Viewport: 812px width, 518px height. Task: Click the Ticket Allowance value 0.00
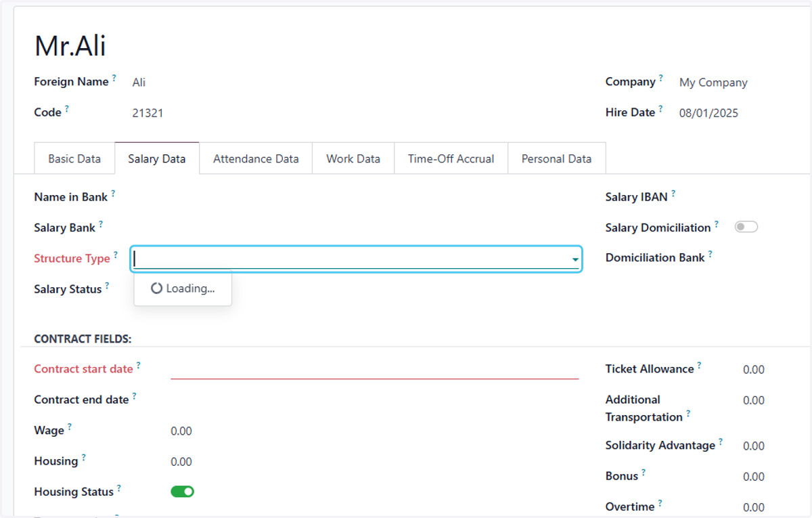click(x=754, y=370)
